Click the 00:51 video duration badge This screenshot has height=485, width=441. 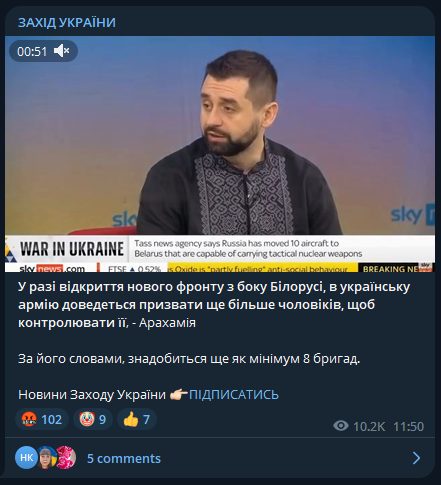click(x=44, y=51)
